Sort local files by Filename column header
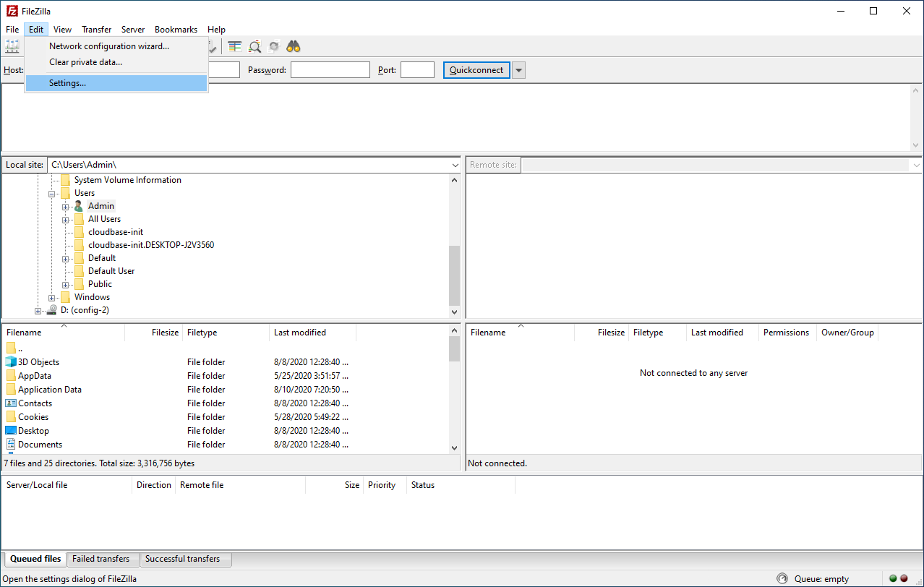The height and width of the screenshot is (587, 924). pos(64,333)
